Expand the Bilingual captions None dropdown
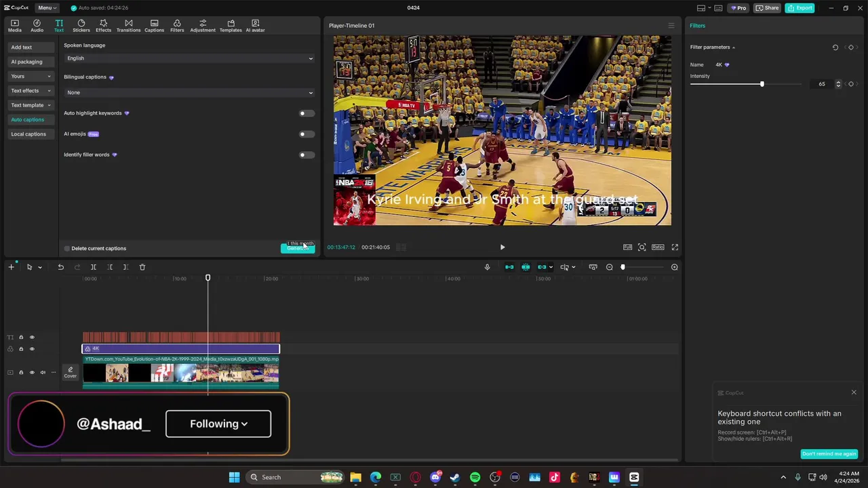Image resolution: width=868 pixels, height=488 pixels. 189,92
